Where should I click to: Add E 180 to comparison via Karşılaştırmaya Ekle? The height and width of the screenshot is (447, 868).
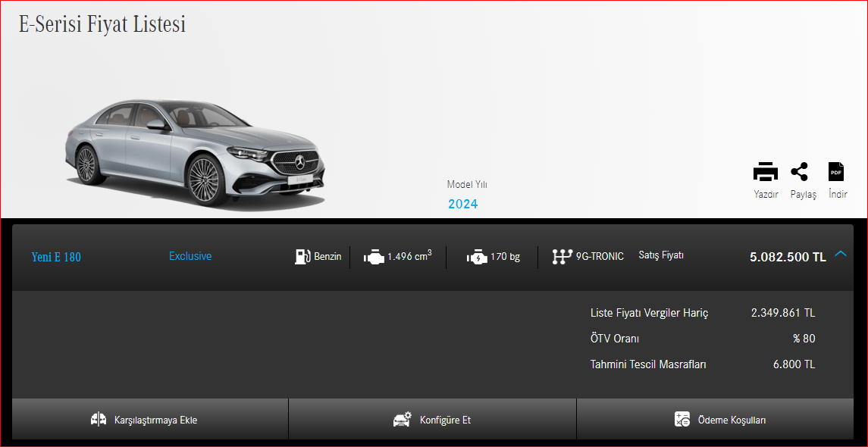(x=150, y=419)
